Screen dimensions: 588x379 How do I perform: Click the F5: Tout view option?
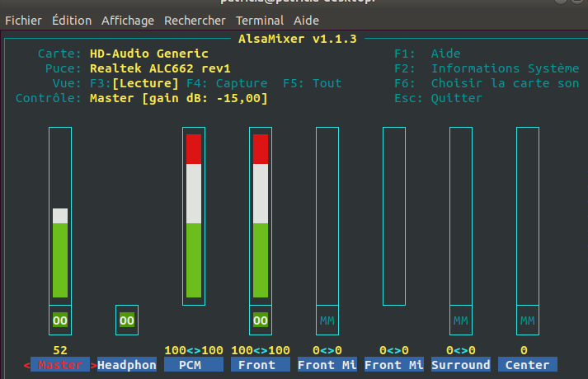312,83
